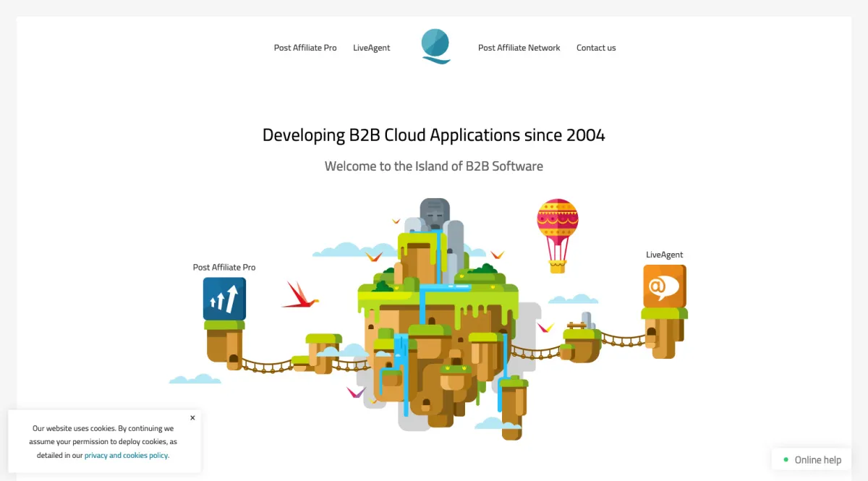Click the subtitle Welcome to the Island of B2B Software

pyautogui.click(x=434, y=166)
